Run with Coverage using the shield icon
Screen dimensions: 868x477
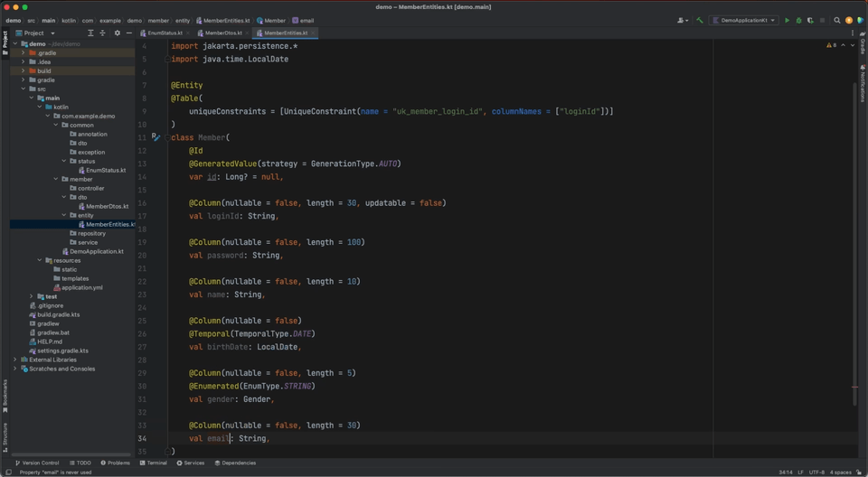(810, 20)
